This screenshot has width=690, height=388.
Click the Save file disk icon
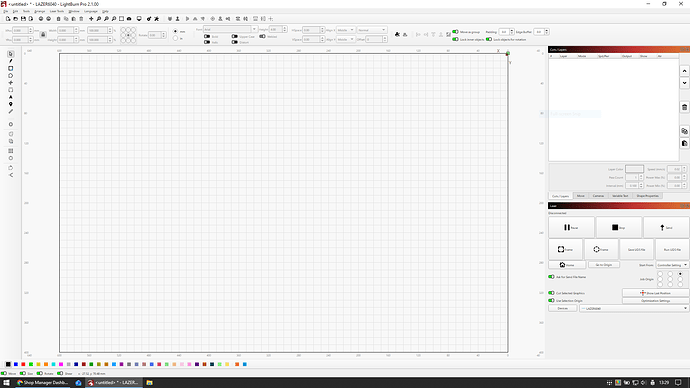click(23, 19)
